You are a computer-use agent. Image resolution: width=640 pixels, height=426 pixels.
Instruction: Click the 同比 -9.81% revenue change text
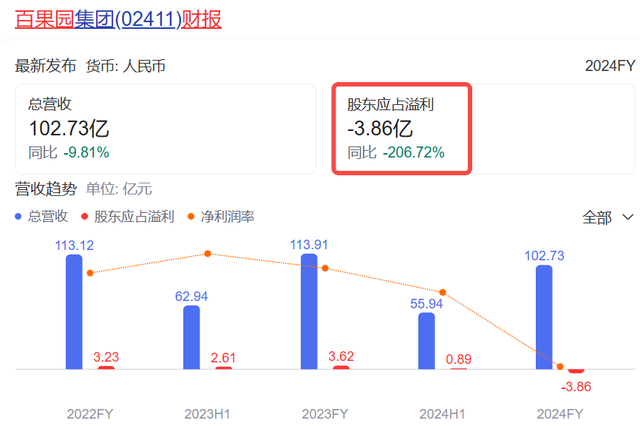coord(69,153)
